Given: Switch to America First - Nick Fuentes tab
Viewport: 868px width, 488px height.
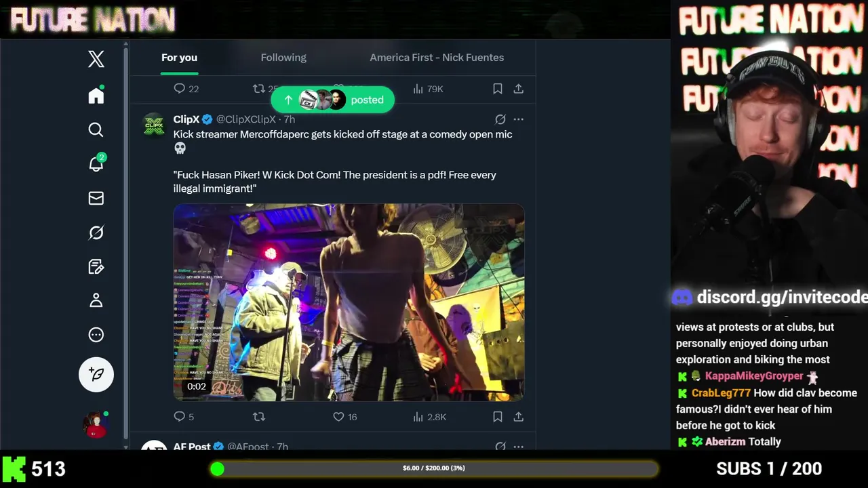Looking at the screenshot, I should [437, 58].
